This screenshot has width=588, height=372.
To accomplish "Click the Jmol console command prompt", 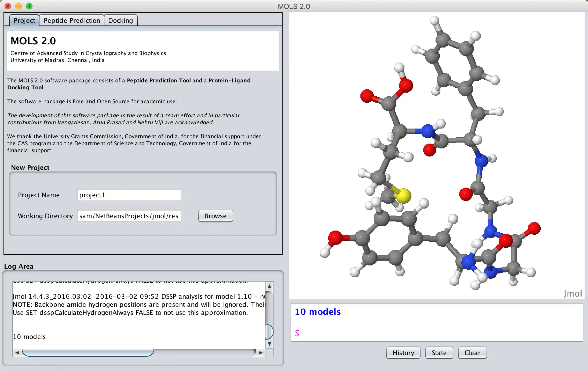I will pyautogui.click(x=297, y=333).
